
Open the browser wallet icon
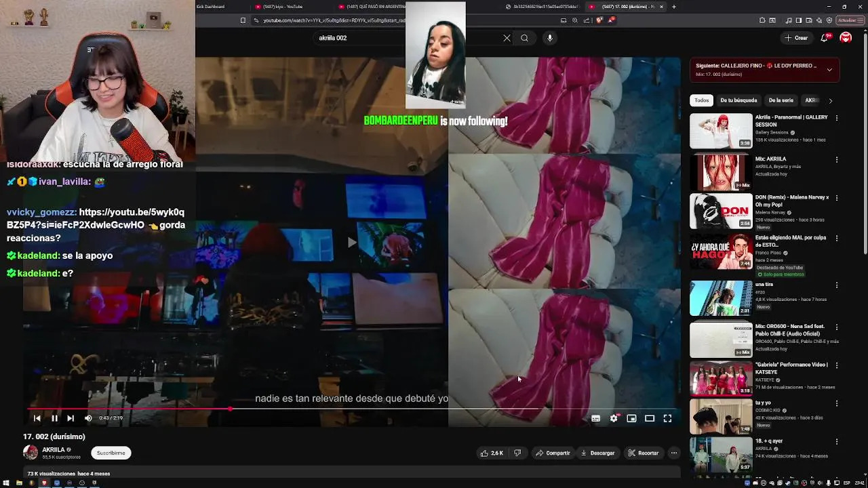point(809,20)
